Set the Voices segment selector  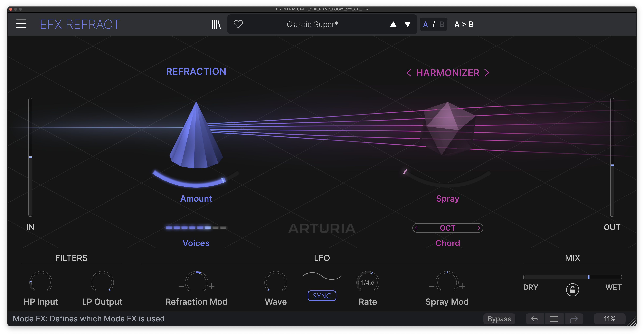tap(196, 227)
